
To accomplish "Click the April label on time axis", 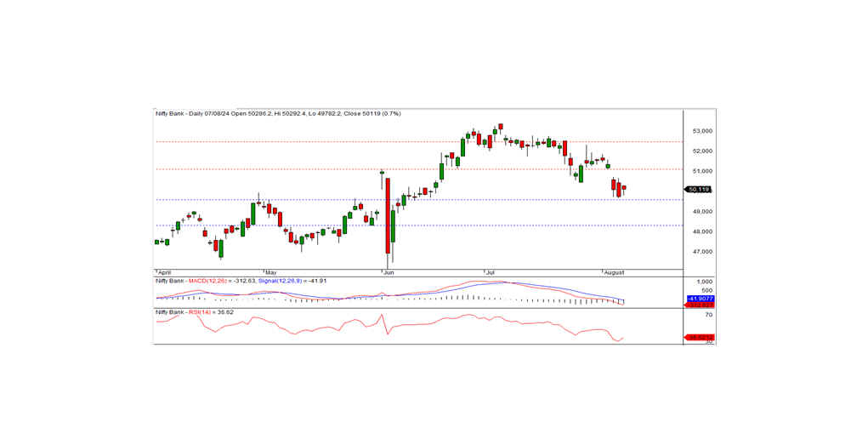I will tap(164, 273).
